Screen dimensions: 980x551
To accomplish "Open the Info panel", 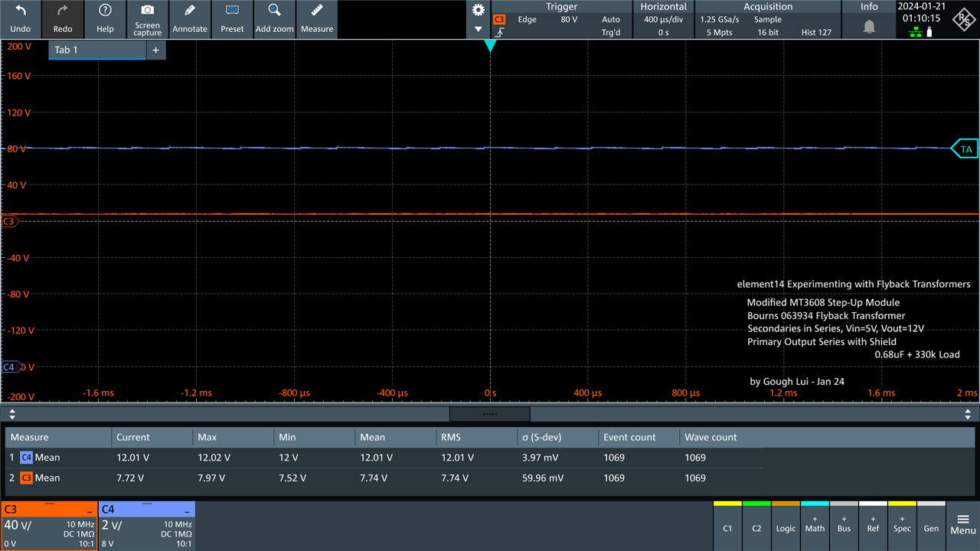I will point(869,19).
